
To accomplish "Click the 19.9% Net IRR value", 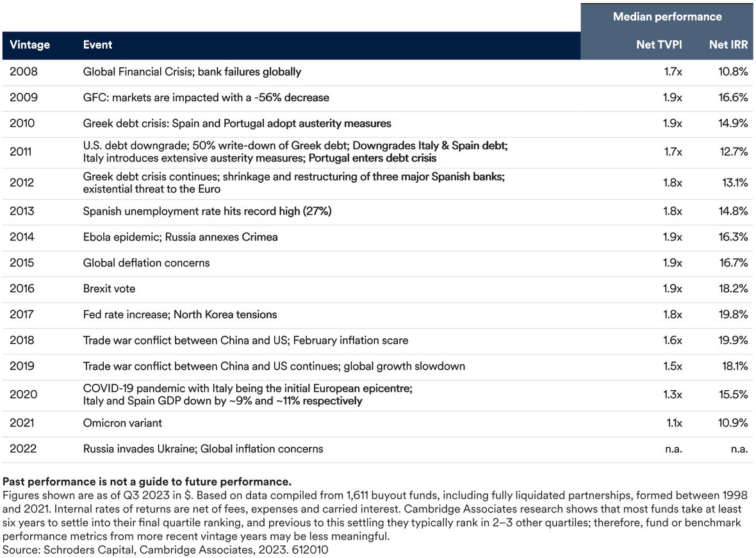I will coord(732,340).
